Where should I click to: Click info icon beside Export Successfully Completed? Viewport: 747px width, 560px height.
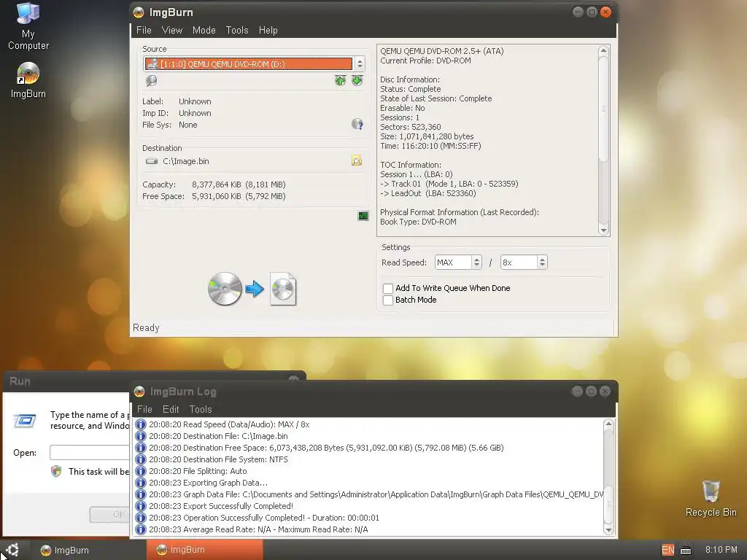(x=141, y=506)
